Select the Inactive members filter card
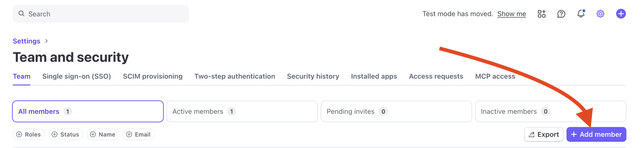This screenshot has width=644, height=148. [x=550, y=111]
